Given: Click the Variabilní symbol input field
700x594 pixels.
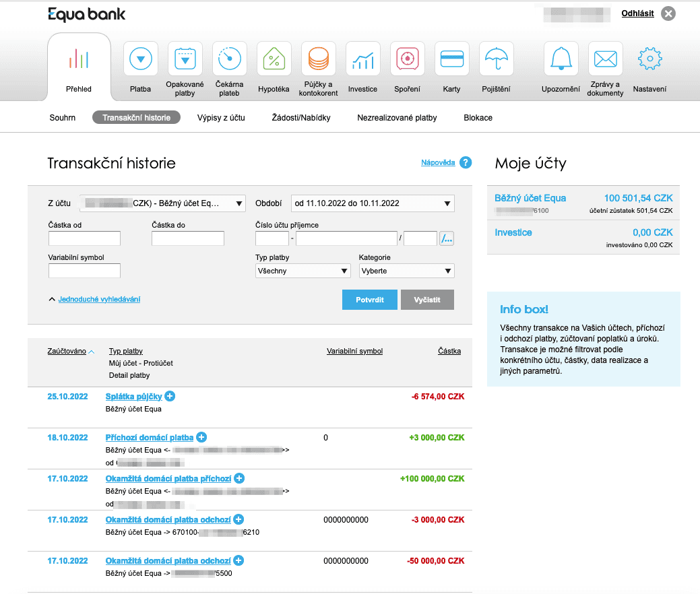Looking at the screenshot, I should [x=84, y=271].
